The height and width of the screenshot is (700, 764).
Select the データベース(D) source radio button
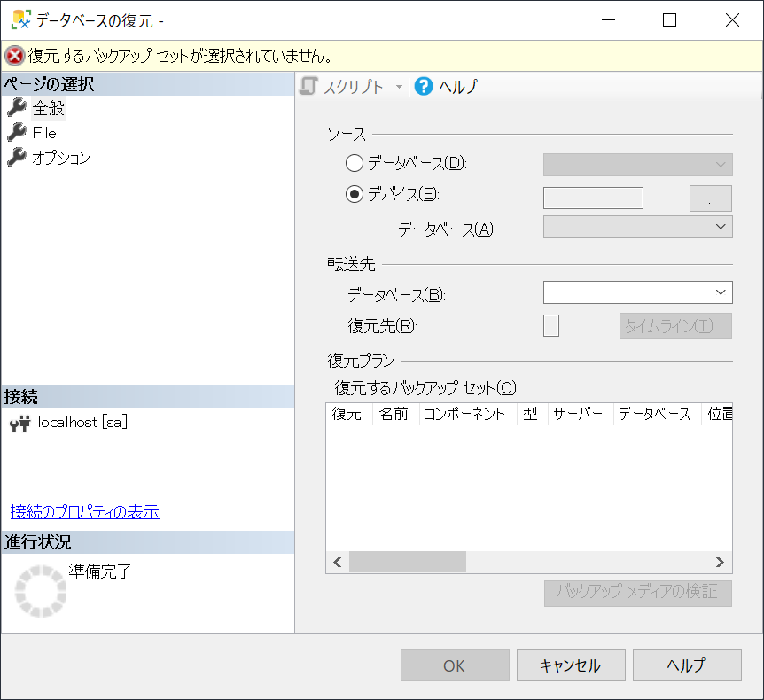355,163
